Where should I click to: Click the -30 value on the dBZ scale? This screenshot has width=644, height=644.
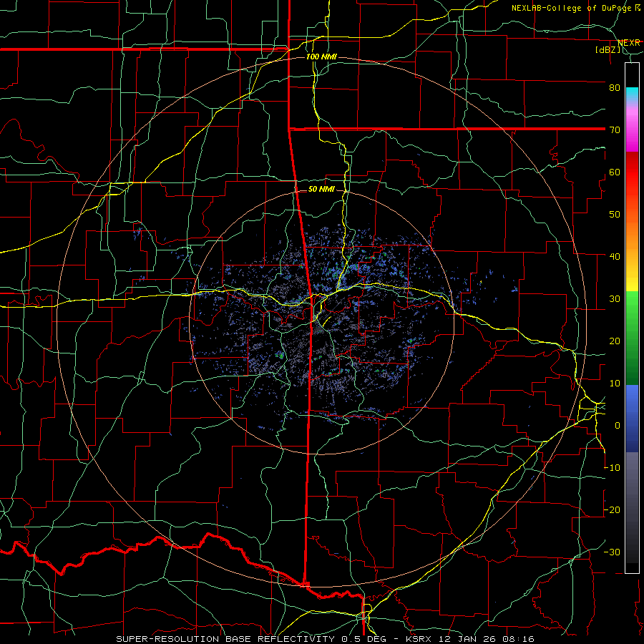coord(612,552)
